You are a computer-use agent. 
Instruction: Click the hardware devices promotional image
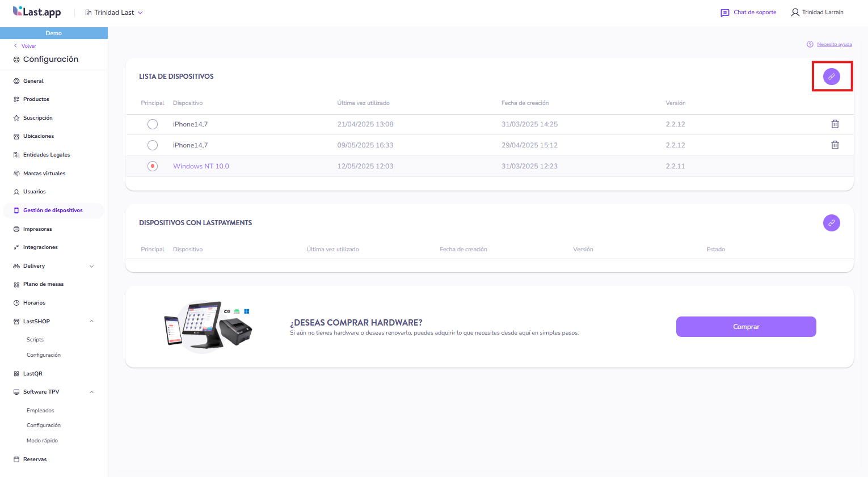click(x=208, y=326)
